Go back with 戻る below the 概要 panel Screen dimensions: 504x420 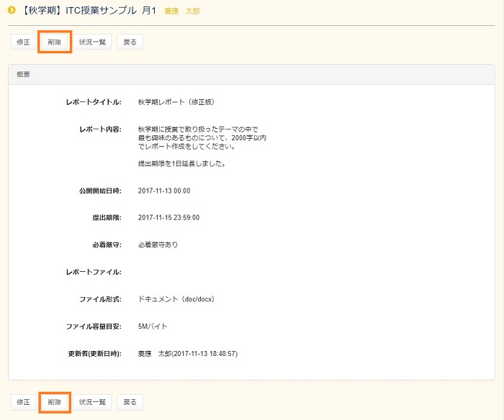(130, 401)
